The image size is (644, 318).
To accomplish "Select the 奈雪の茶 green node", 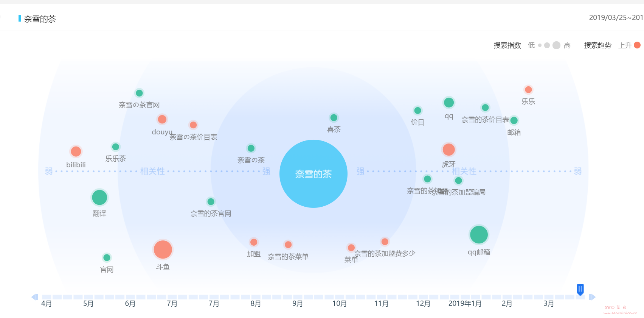I will (x=251, y=148).
